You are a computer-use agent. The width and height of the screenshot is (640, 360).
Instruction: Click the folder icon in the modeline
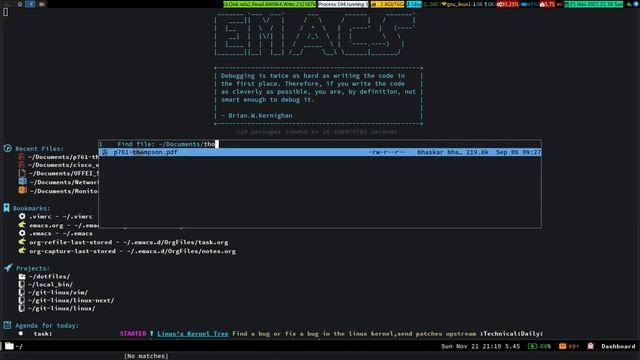point(9,346)
